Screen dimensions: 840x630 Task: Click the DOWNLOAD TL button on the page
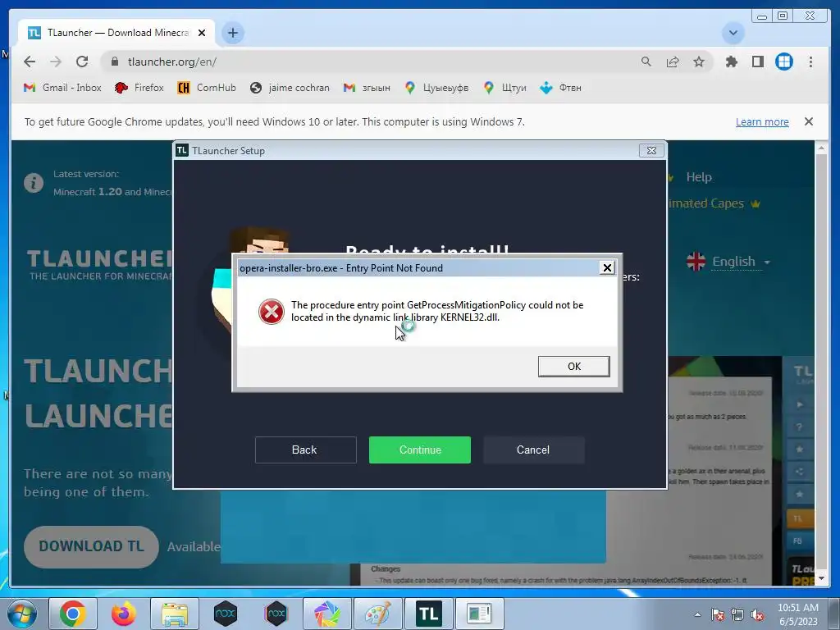91,546
